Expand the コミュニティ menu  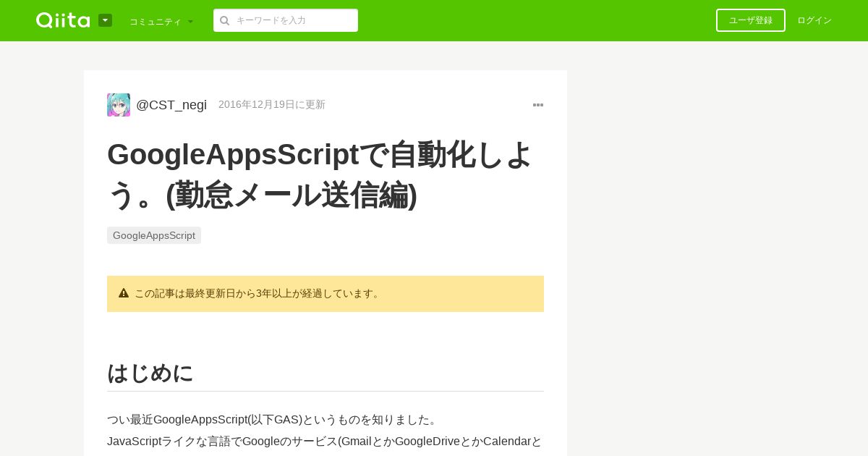(x=161, y=22)
